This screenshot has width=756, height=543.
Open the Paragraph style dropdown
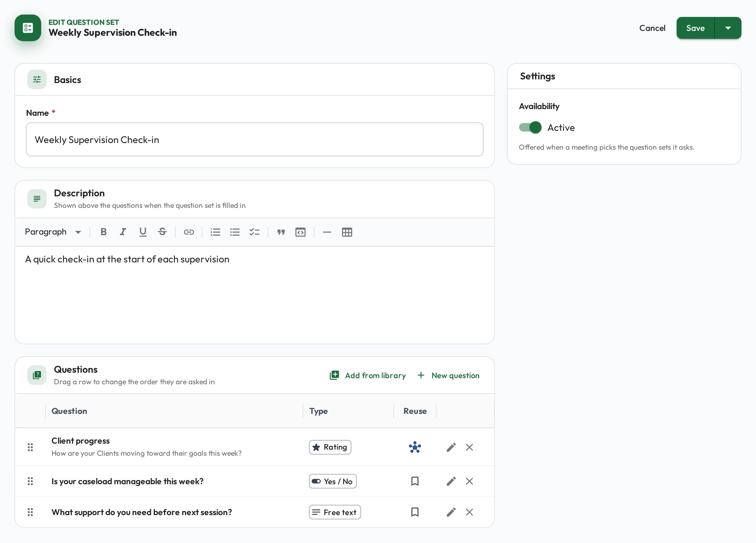[53, 232]
